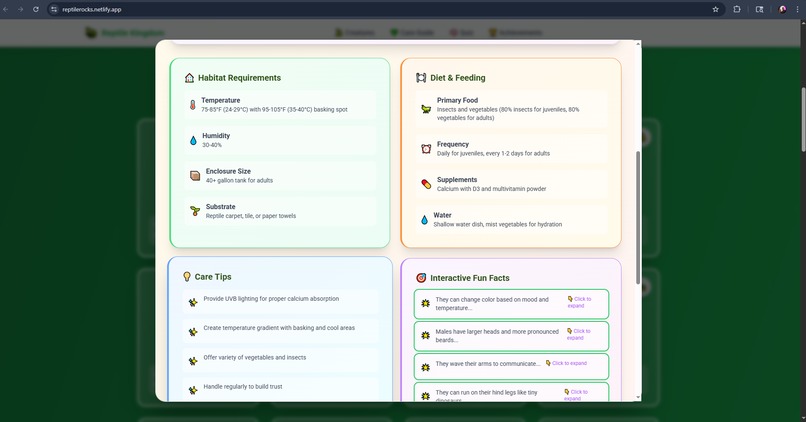This screenshot has width=806, height=422.
Task: Click the sun icon on larger heads fact
Action: click(x=426, y=335)
